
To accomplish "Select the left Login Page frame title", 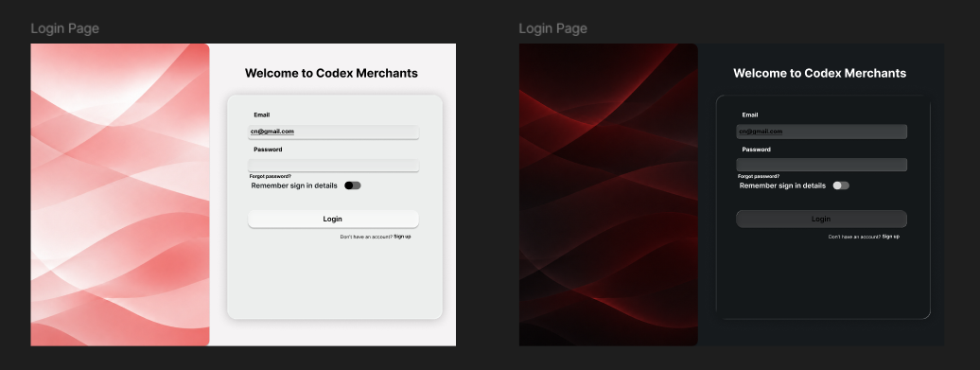I will point(64,28).
